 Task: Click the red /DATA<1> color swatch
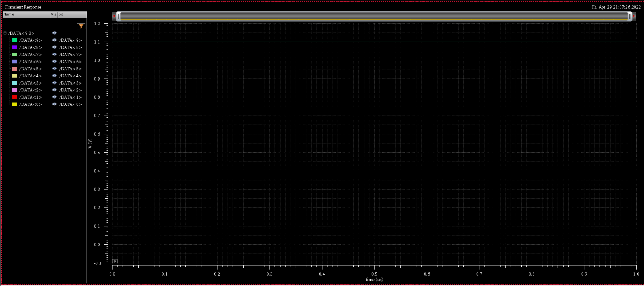[x=15, y=97]
